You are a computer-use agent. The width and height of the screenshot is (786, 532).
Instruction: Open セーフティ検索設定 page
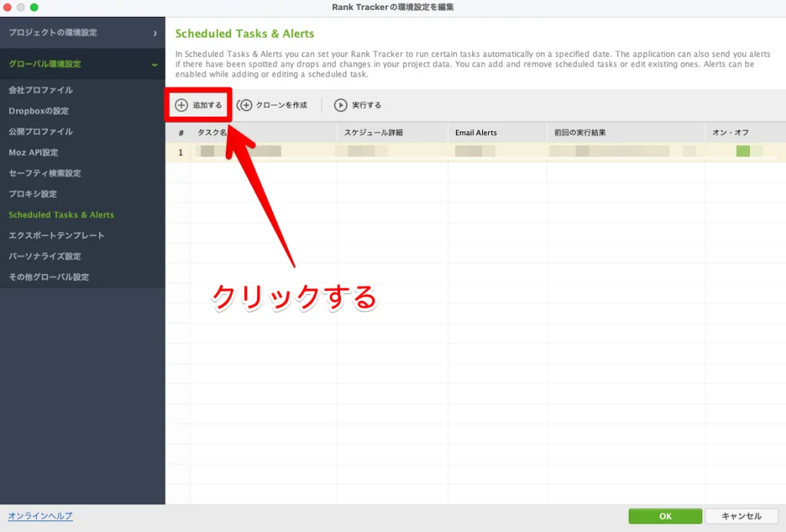point(45,173)
